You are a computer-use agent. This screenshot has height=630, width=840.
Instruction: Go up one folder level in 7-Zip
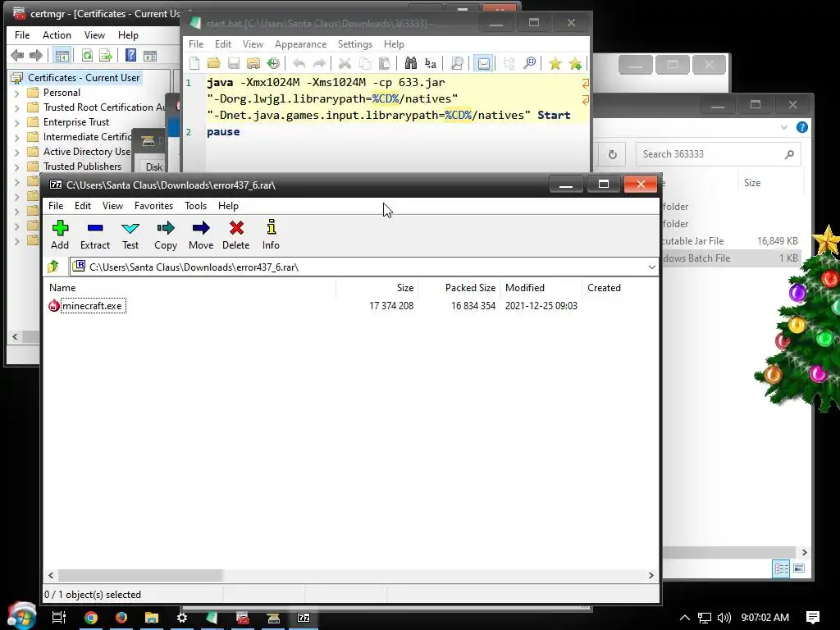53,267
